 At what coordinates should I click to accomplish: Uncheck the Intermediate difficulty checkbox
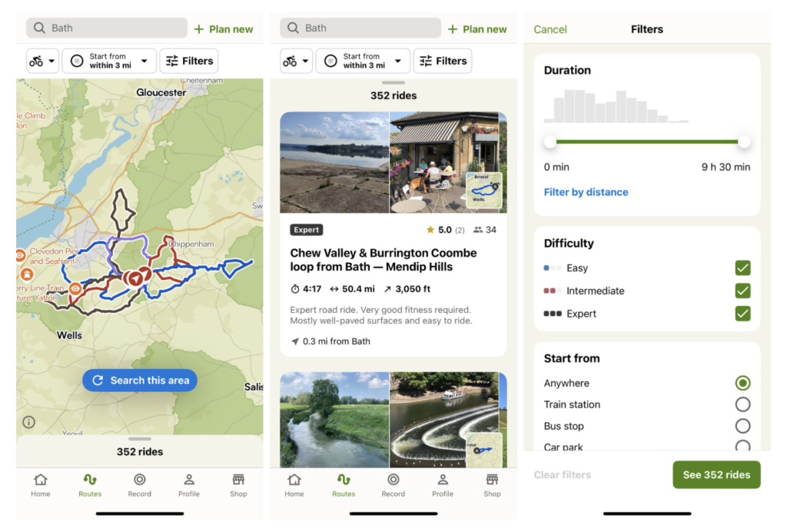click(743, 291)
